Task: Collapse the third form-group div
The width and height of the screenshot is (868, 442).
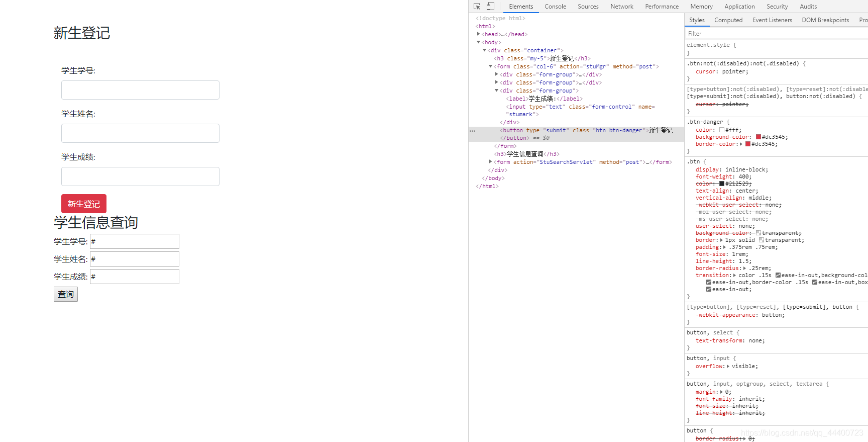Action: click(x=496, y=91)
